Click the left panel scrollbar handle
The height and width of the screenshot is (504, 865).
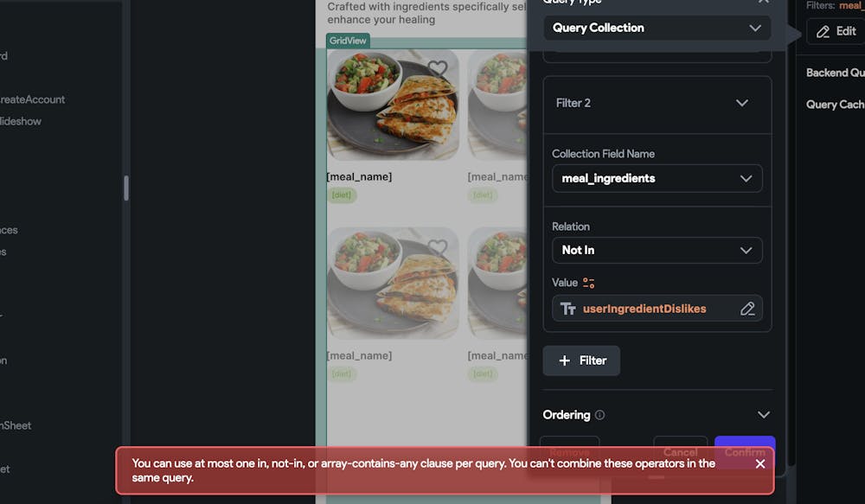126,188
